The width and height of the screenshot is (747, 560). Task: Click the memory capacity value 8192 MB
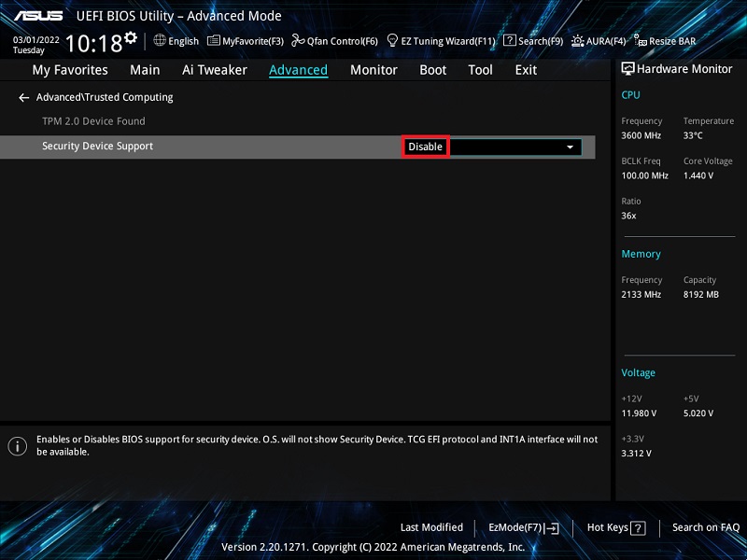pyautogui.click(x=701, y=295)
